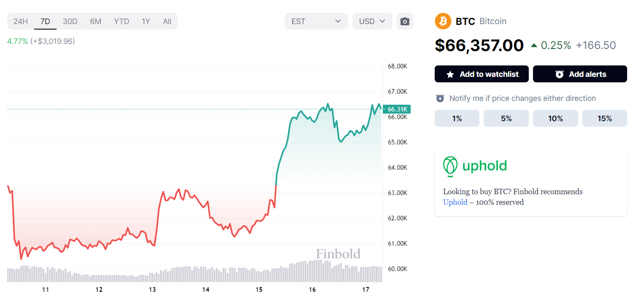The height and width of the screenshot is (304, 644).
Task: Select the 24H time range tab
Action: pyautogui.click(x=21, y=21)
